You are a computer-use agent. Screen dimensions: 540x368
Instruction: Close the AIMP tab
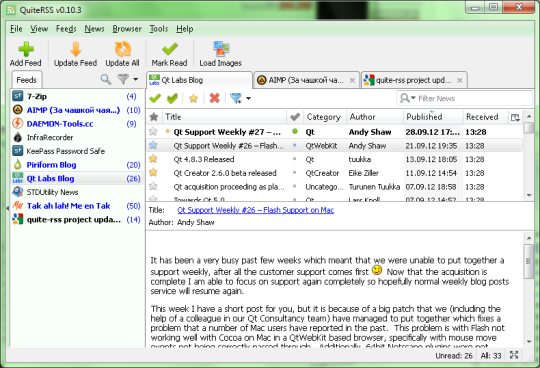pos(352,80)
